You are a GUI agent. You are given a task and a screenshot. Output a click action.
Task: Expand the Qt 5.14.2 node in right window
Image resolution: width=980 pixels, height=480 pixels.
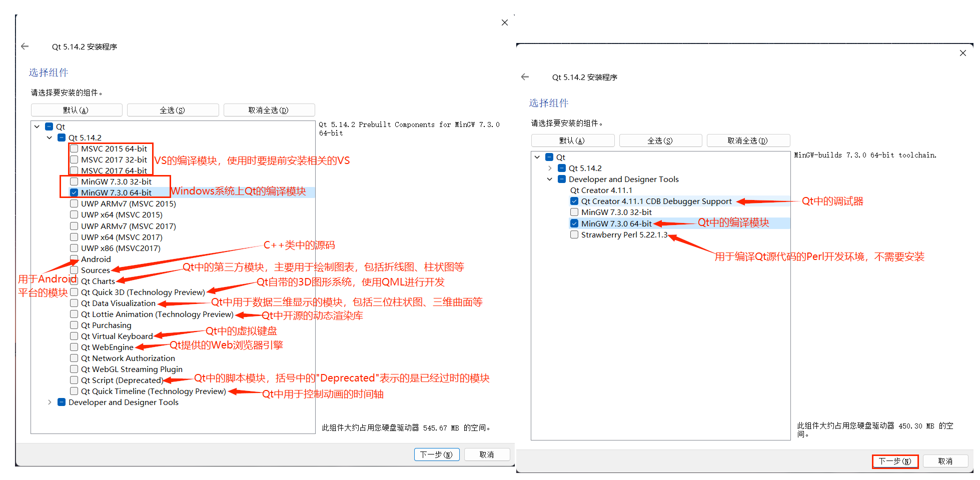(x=550, y=168)
